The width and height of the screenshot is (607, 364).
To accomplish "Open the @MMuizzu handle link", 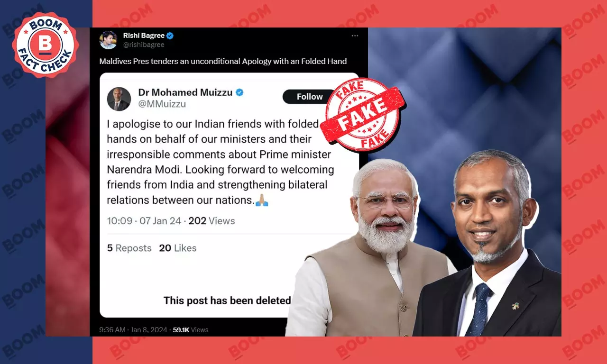I will (x=162, y=104).
